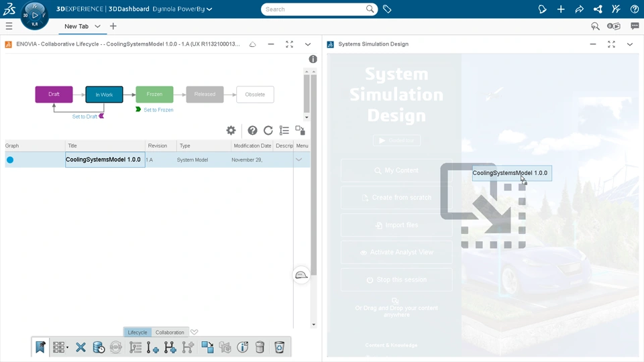Click the Set to Draft link
The height and width of the screenshot is (362, 644).
coord(85,117)
